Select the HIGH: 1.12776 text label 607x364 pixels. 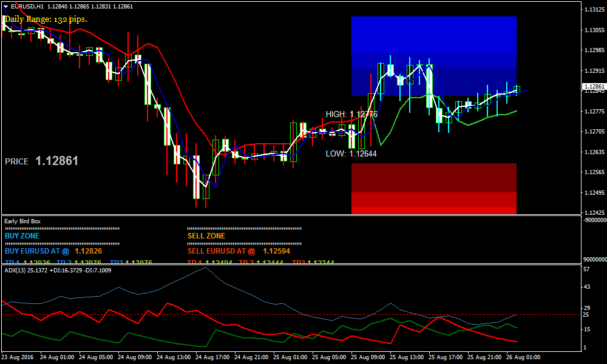[x=351, y=114]
